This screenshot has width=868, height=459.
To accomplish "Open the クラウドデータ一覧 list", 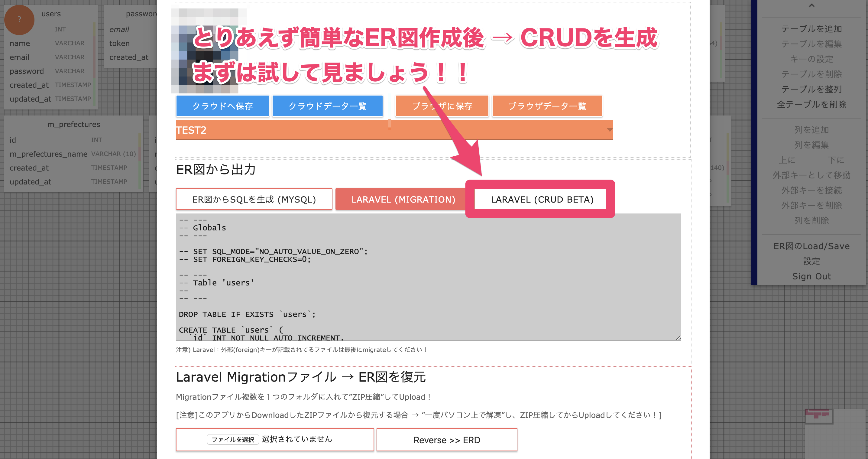I will point(327,106).
